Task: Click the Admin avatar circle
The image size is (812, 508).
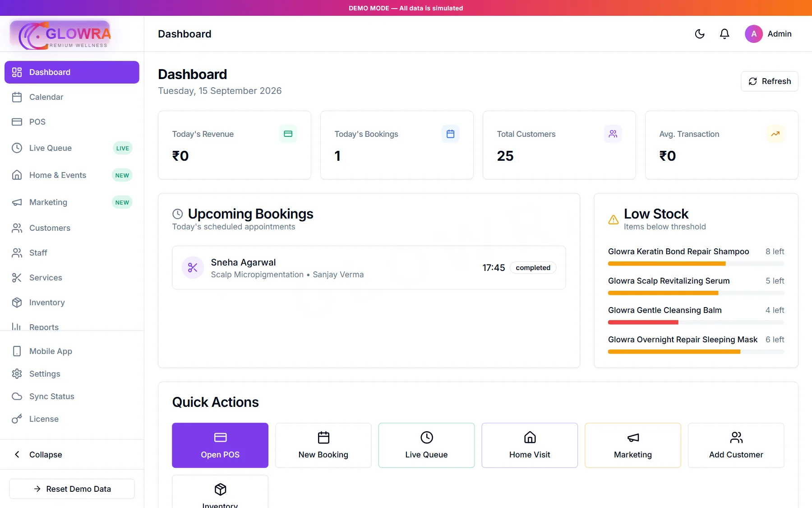Action: click(754, 34)
